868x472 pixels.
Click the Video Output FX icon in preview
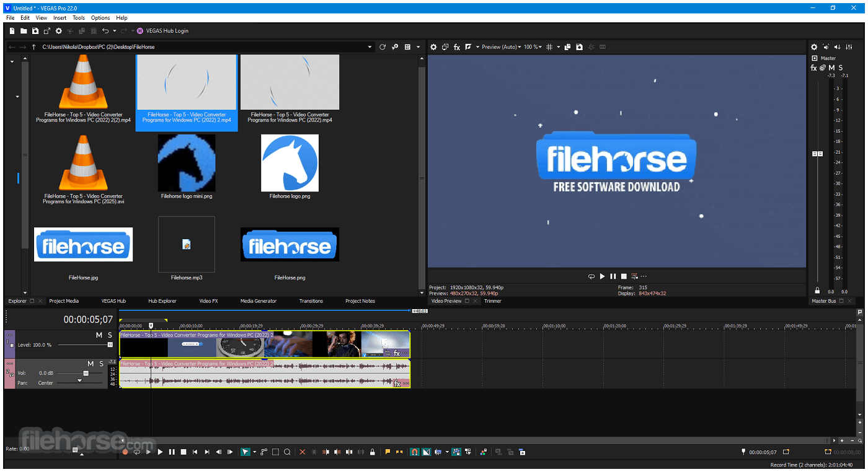point(457,47)
